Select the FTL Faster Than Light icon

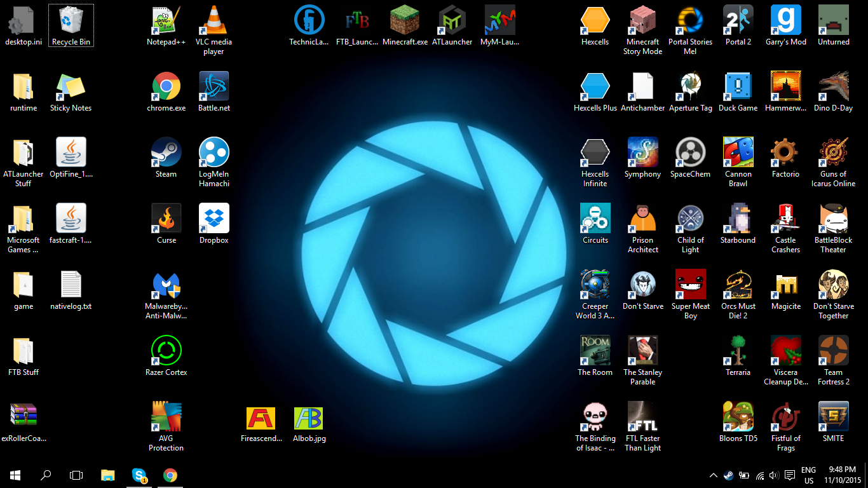click(x=642, y=417)
